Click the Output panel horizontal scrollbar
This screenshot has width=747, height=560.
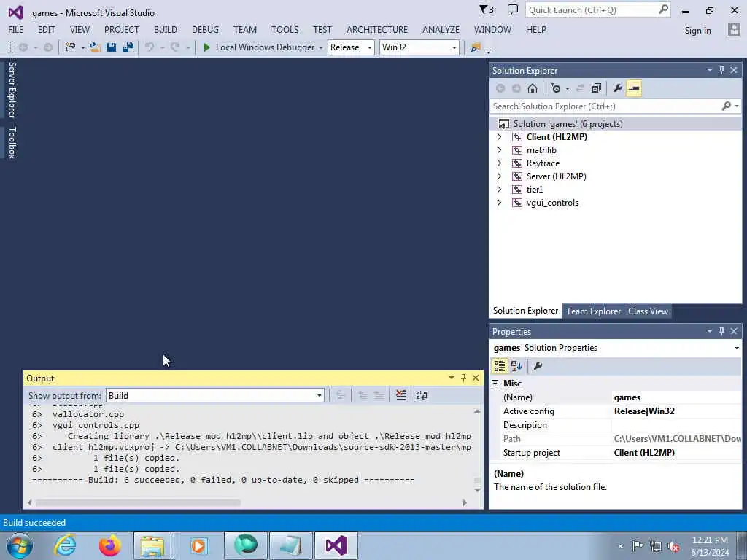pyautogui.click(x=138, y=502)
